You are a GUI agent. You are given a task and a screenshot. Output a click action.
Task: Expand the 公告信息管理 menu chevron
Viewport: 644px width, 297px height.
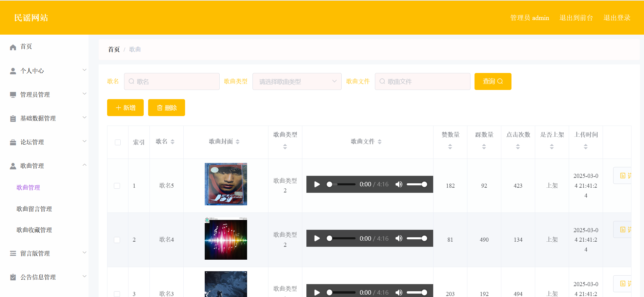point(85,276)
